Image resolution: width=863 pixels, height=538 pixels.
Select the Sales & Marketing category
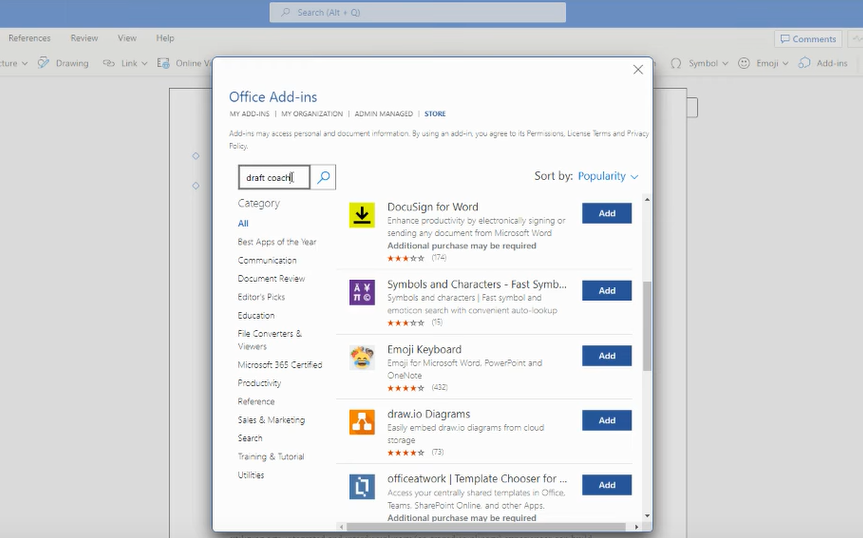271,420
